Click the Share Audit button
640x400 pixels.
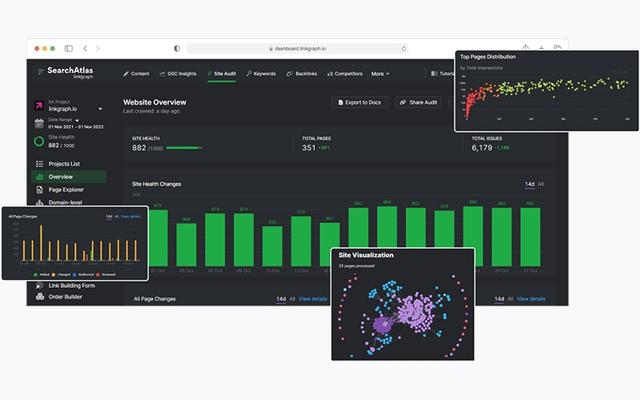(x=418, y=102)
